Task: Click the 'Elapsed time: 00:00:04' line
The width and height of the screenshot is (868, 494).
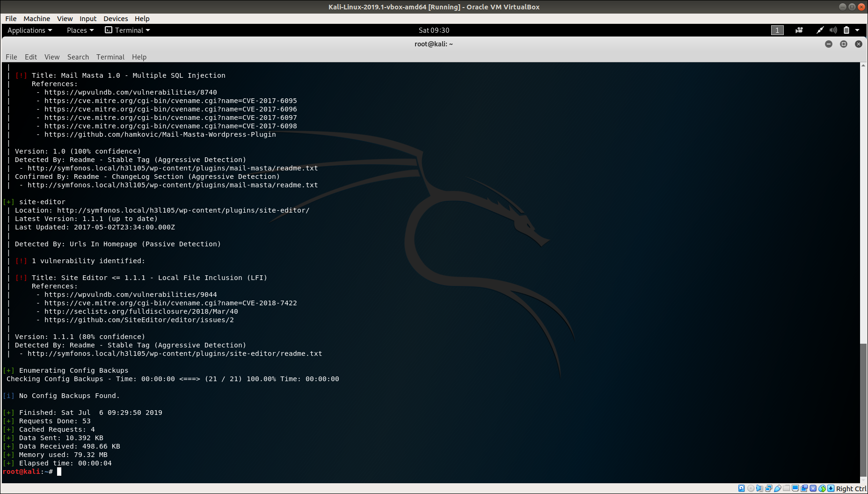Action: (x=65, y=463)
